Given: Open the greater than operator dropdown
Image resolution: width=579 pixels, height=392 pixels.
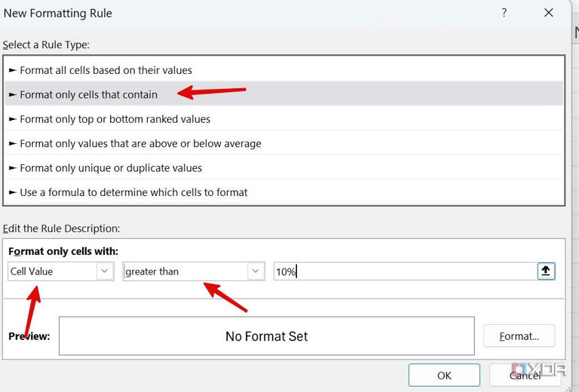Looking at the screenshot, I should click(256, 271).
